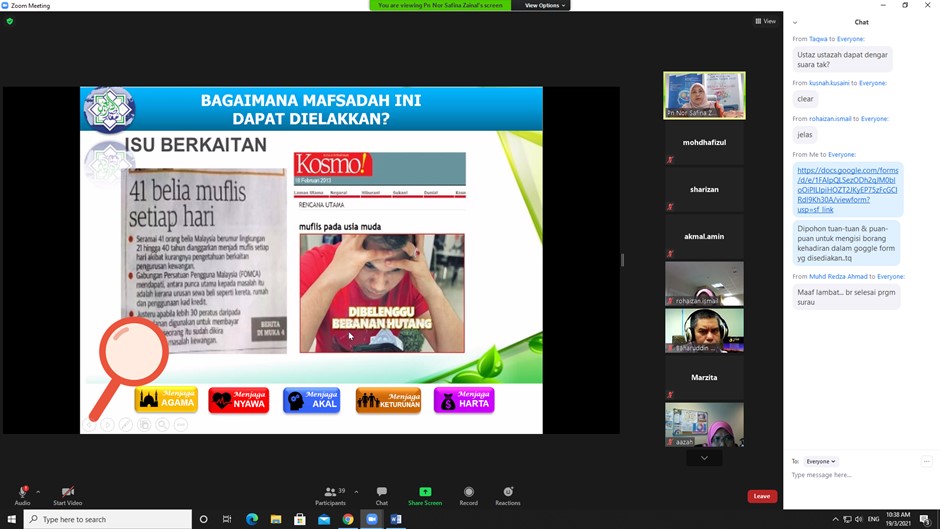Check the green encryption shield icon
The image size is (940, 529).
pos(10,21)
